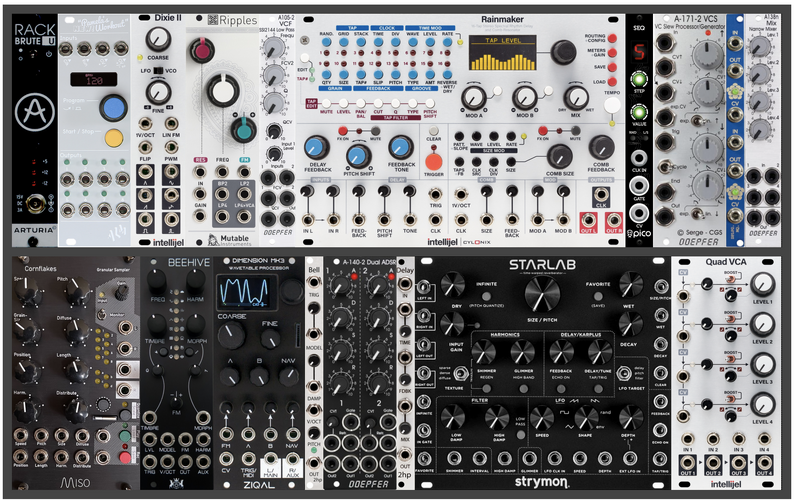Click the Arturia logo on RackBrute
This screenshot has width=794, height=500.
[x=34, y=112]
